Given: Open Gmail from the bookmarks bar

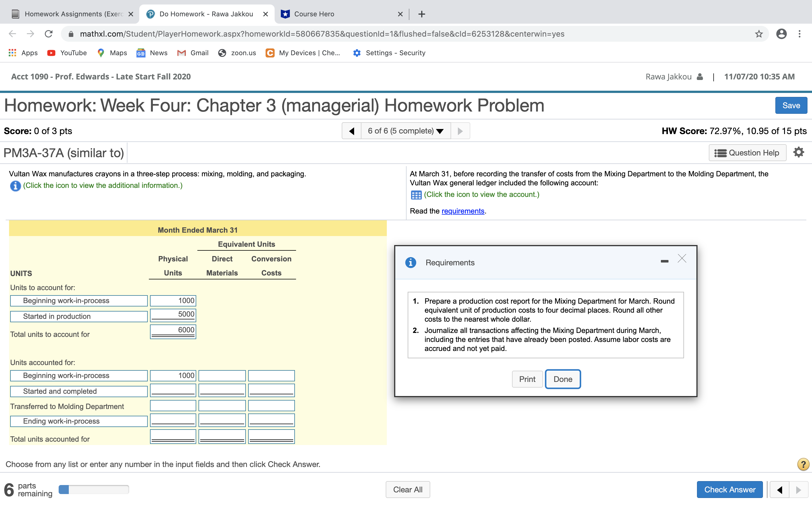Looking at the screenshot, I should tap(193, 53).
